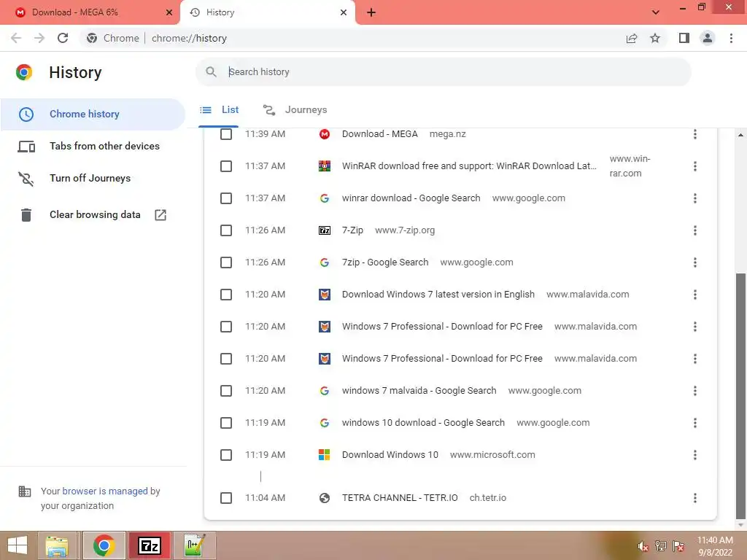Open Download Windows 10 history link
The image size is (747, 560).
tap(390, 455)
